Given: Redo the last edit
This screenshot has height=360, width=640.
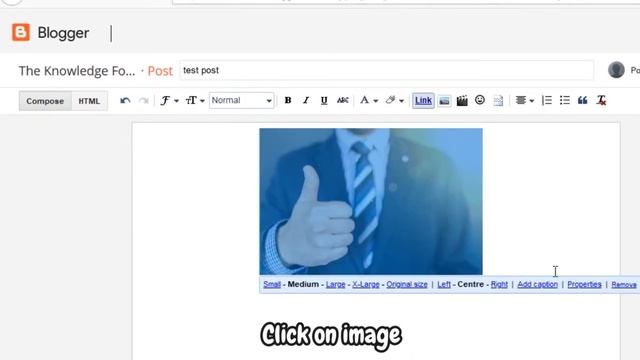Looking at the screenshot, I should [x=143, y=100].
